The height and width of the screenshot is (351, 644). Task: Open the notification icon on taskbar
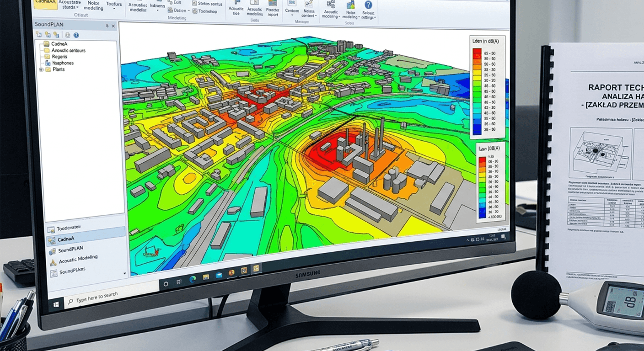[x=503, y=236]
